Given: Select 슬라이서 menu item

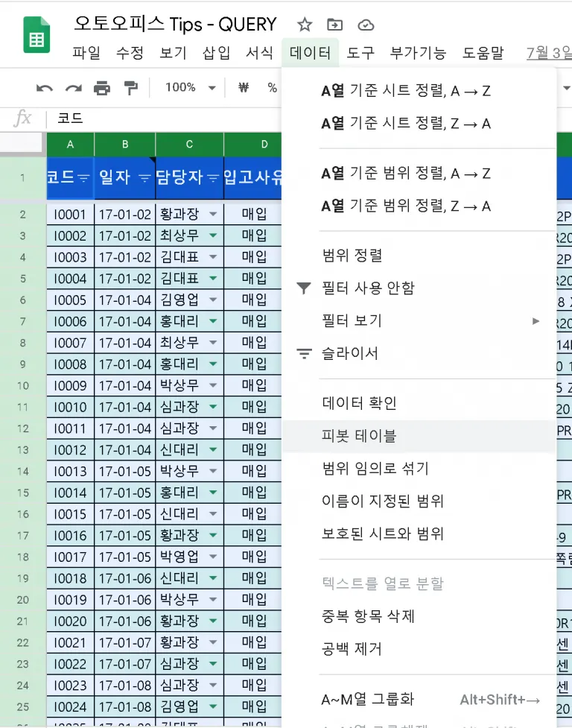Looking at the screenshot, I should (x=419, y=354).
